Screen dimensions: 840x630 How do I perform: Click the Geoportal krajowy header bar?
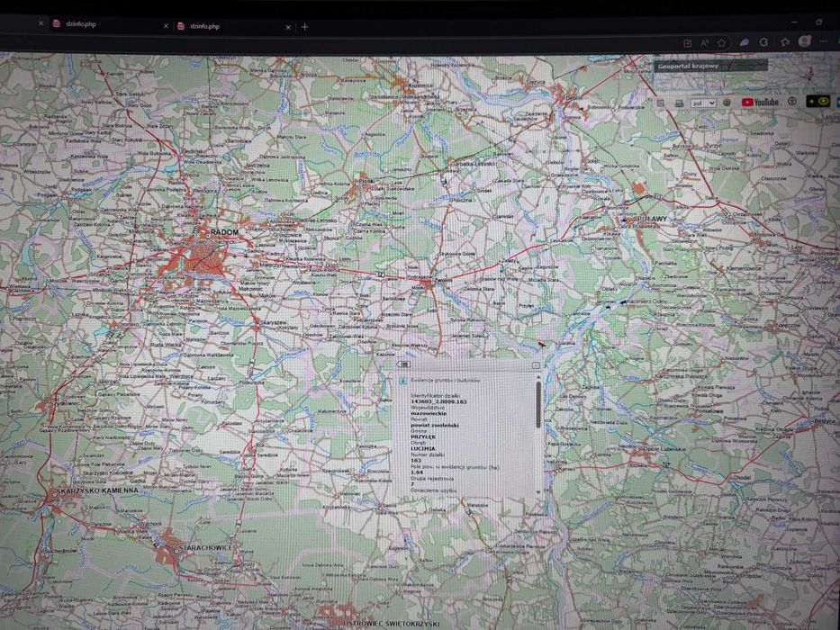(x=710, y=66)
